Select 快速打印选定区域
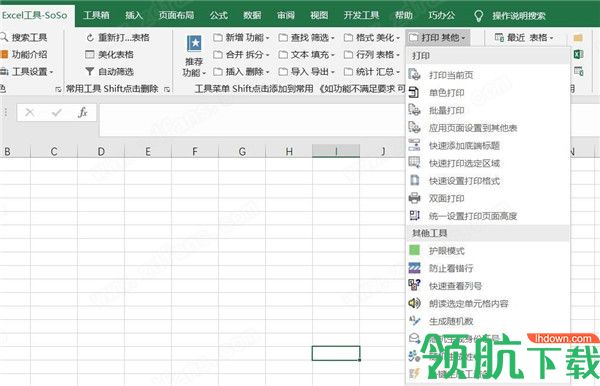600x386 pixels. coord(488,163)
